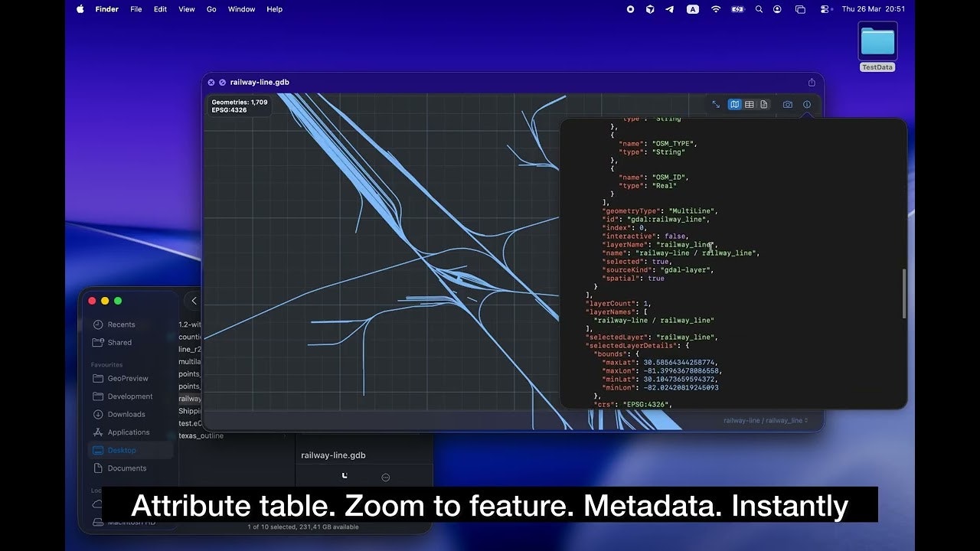
Task: Select texas_outline file in Finder list
Action: click(201, 435)
